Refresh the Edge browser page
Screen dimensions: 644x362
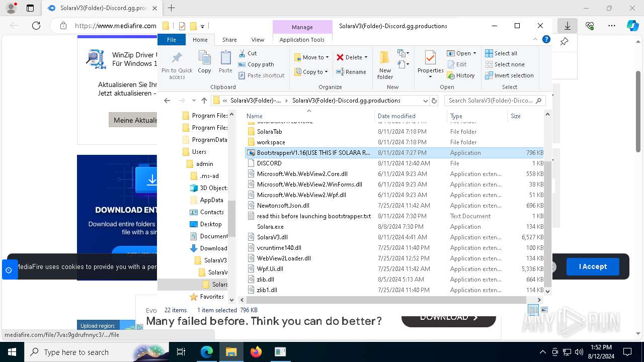coord(36,26)
